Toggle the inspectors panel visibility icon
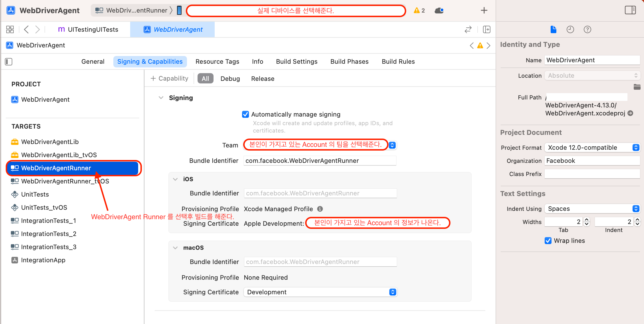Viewport: 644px width, 324px height. (630, 10)
